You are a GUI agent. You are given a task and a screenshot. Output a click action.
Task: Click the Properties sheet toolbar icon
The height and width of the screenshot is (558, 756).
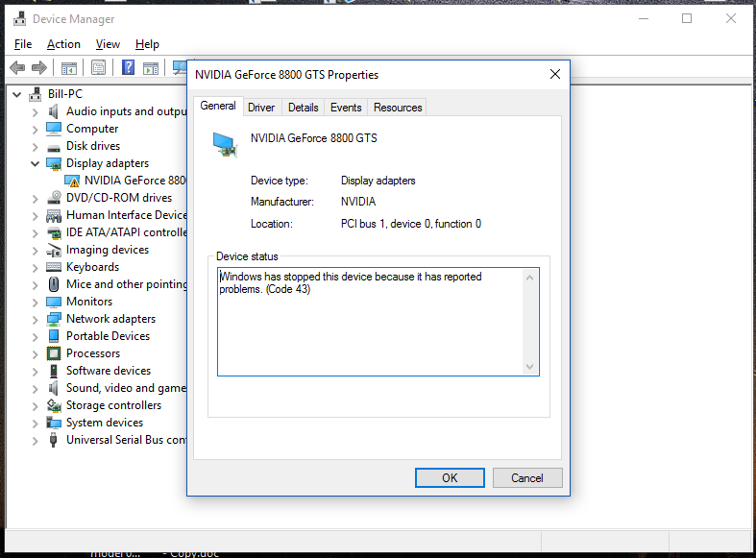(98, 67)
